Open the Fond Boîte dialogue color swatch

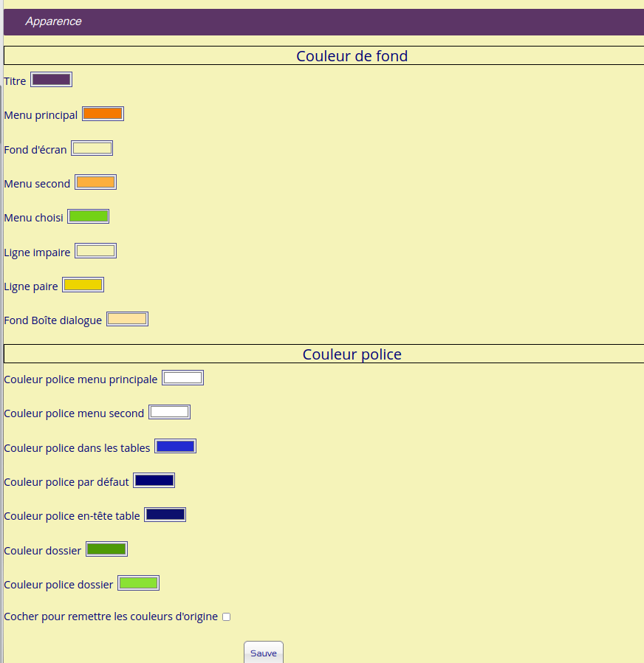[127, 319]
